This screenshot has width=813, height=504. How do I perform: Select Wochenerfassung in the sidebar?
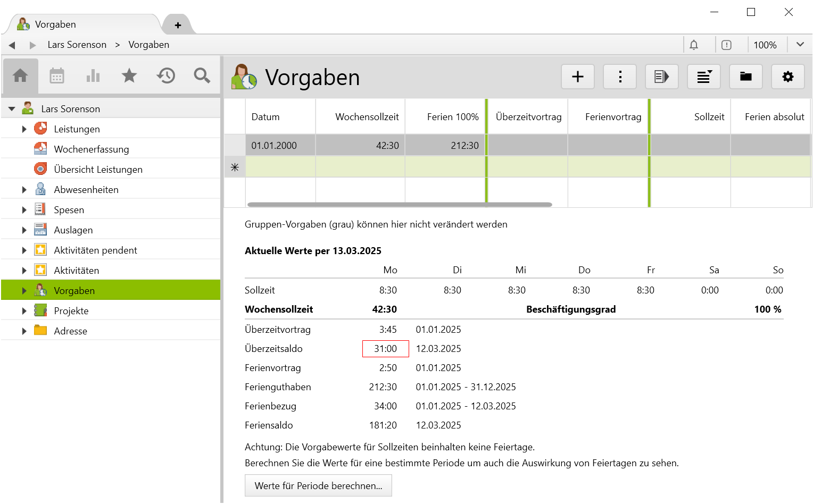coord(91,149)
